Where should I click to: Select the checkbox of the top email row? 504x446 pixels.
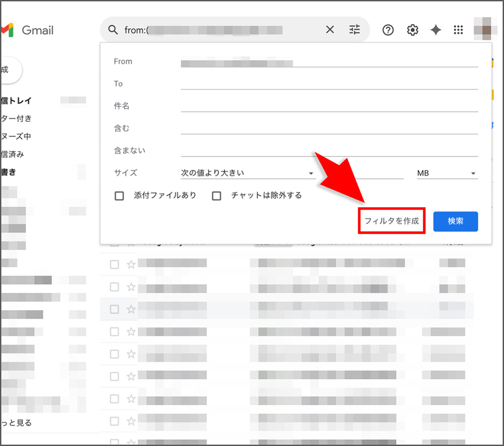pyautogui.click(x=113, y=264)
